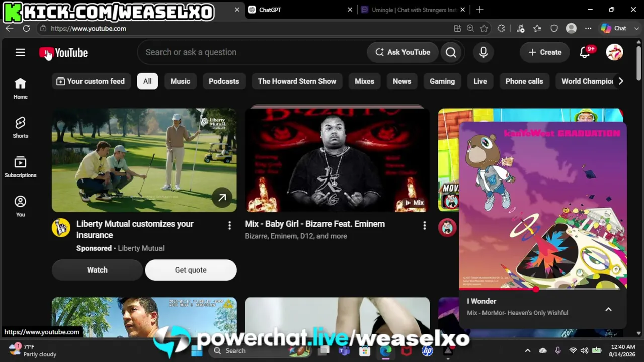This screenshot has width=644, height=362.
Task: Favorite this page with the star icon
Action: [484, 29]
